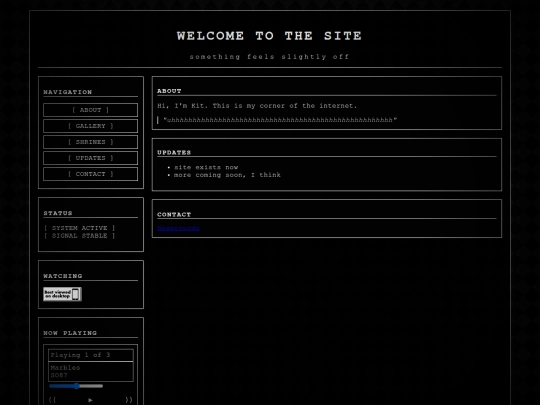Click the WATCHING panel heading

[x=63, y=276]
